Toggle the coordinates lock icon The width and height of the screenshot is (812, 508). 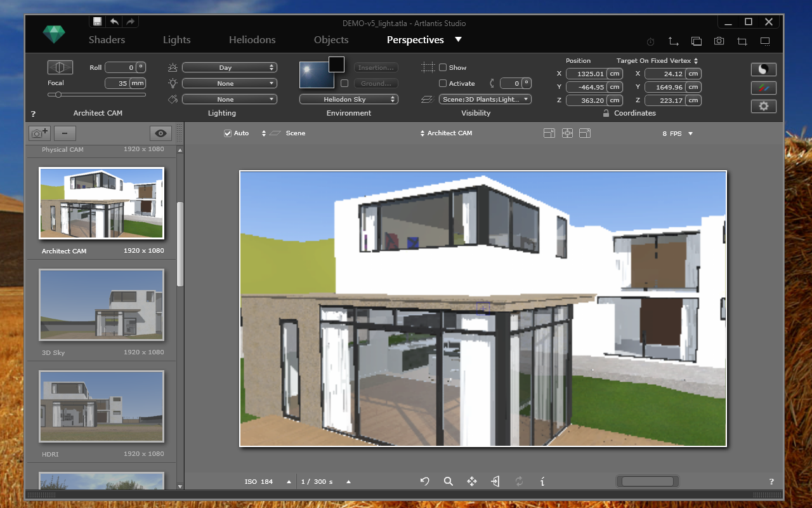click(x=606, y=113)
